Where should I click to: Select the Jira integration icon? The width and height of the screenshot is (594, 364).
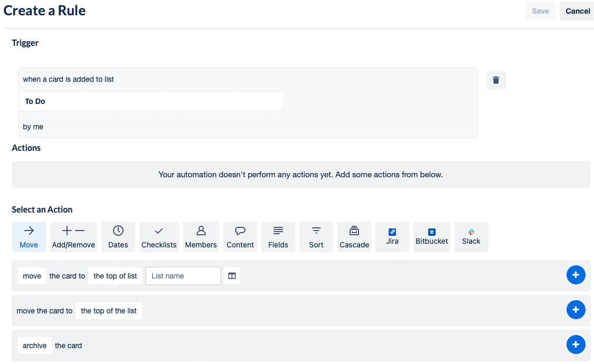coord(392,236)
